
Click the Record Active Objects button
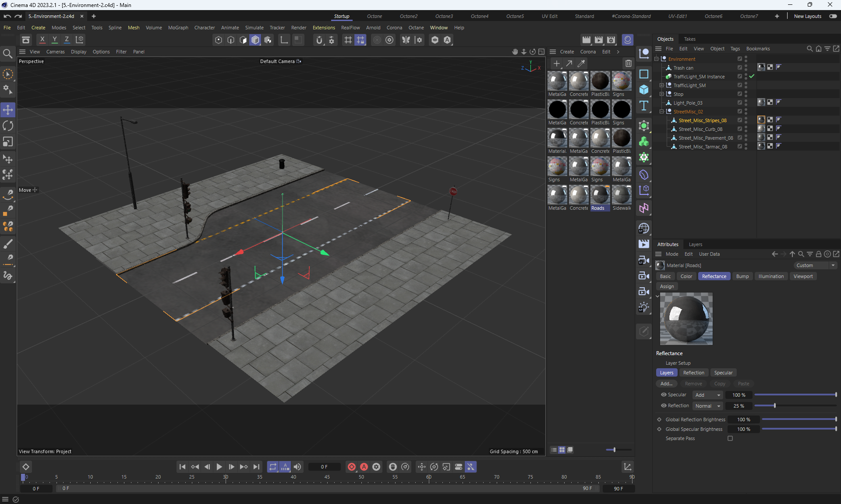[x=352, y=467]
